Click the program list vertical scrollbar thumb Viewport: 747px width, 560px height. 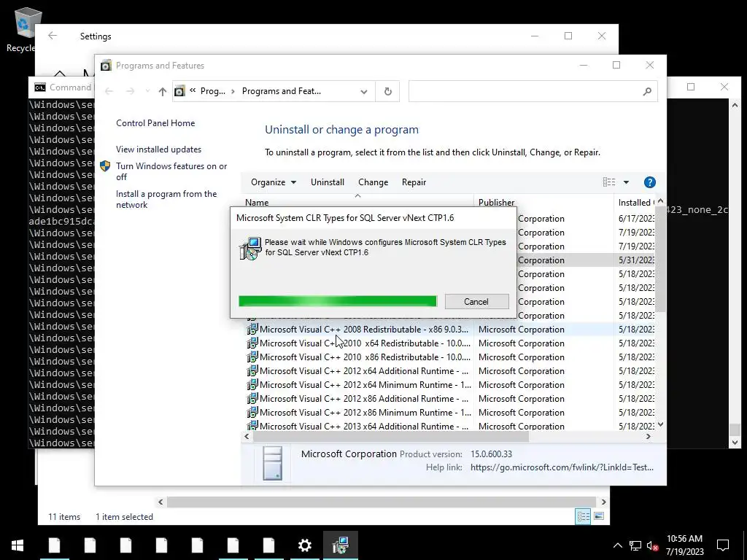pyautogui.click(x=659, y=259)
